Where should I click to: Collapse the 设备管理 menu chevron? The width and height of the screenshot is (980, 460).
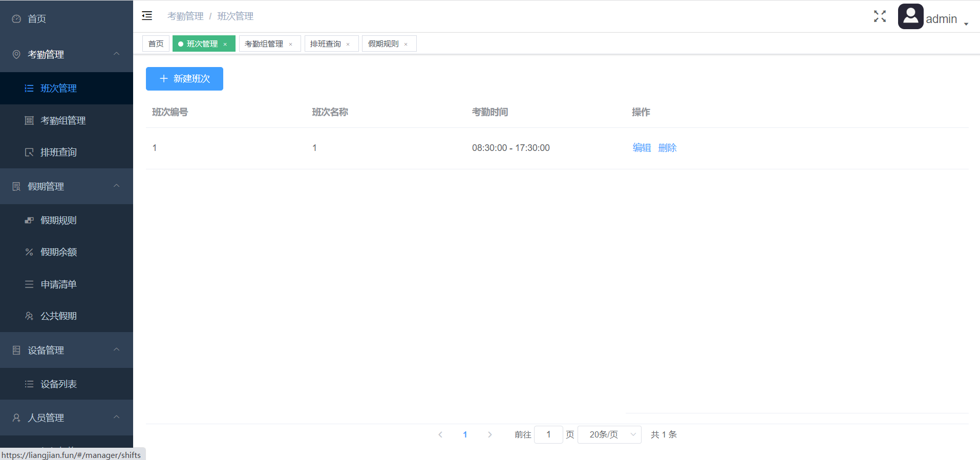click(117, 349)
